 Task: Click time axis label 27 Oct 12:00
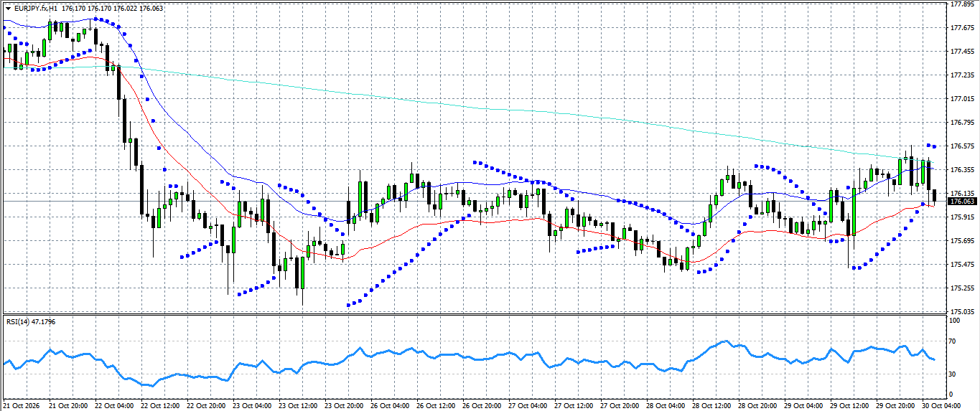click(574, 405)
